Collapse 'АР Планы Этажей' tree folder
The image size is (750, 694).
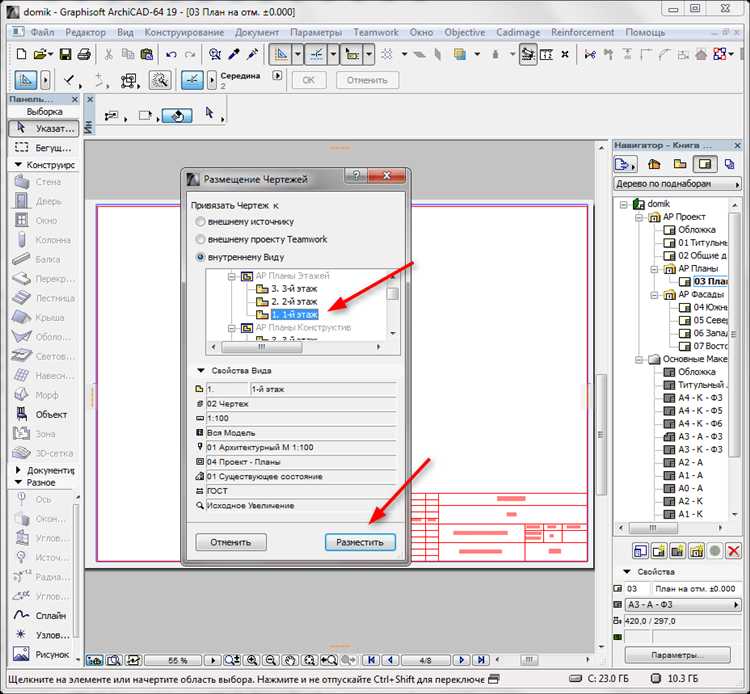[x=232, y=276]
